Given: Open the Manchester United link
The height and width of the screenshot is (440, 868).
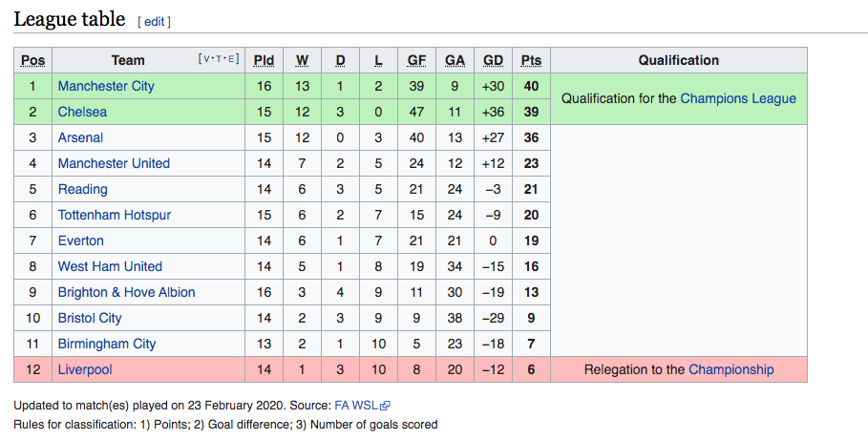Looking at the screenshot, I should 114,163.
